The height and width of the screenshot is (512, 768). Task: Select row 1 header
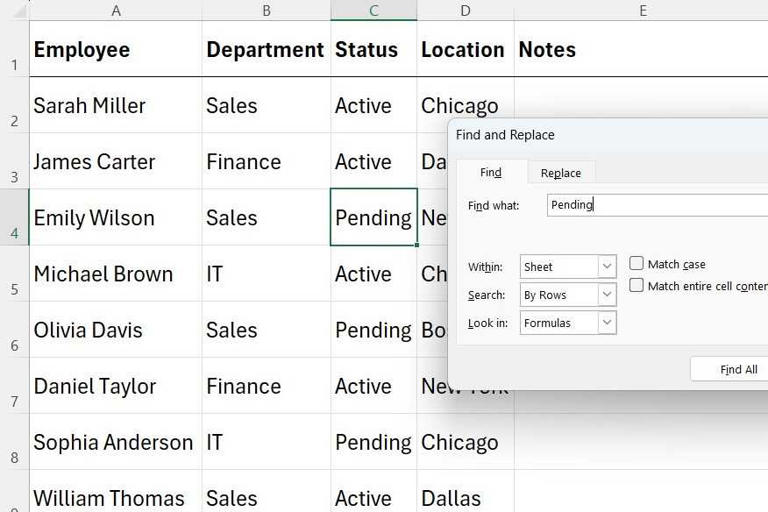(15, 49)
